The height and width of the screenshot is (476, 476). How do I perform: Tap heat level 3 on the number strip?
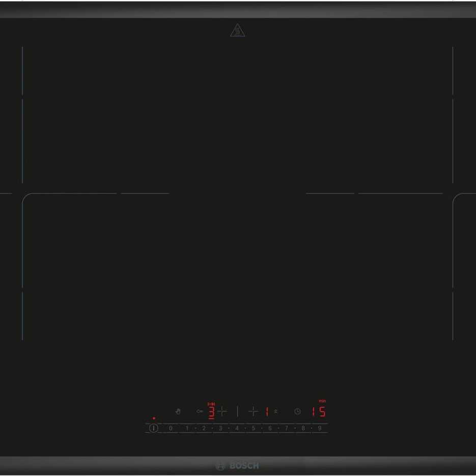pyautogui.click(x=220, y=429)
